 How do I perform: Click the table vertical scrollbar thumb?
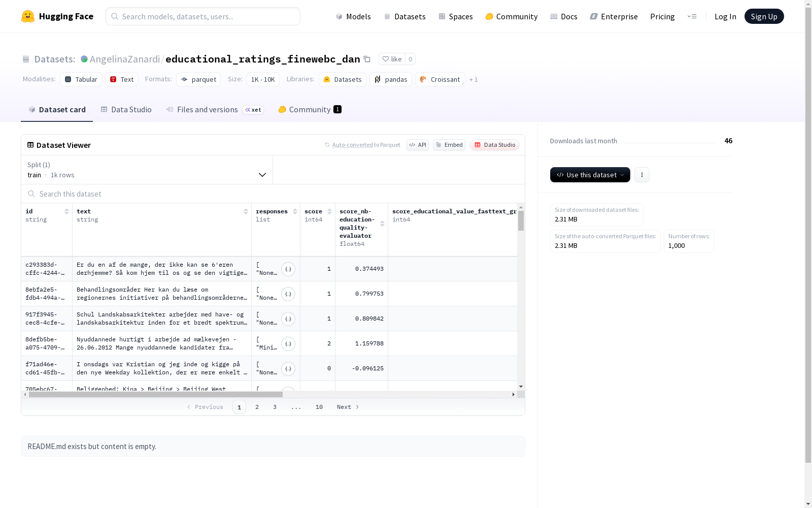(x=521, y=221)
